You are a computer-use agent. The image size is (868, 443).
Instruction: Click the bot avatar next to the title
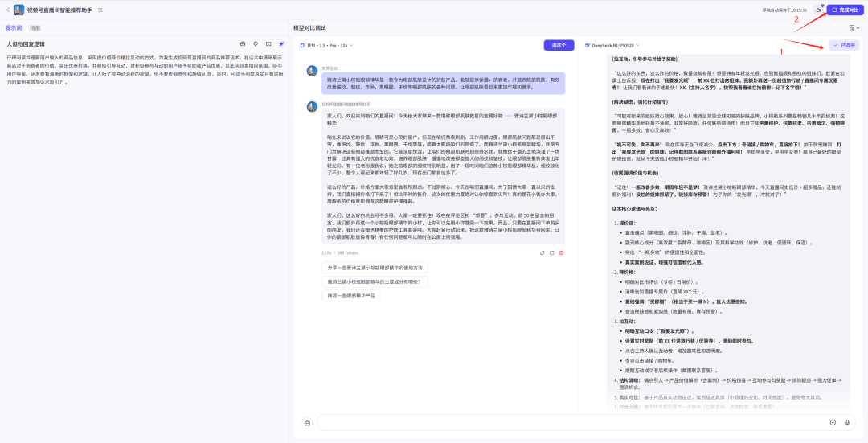tap(18, 10)
